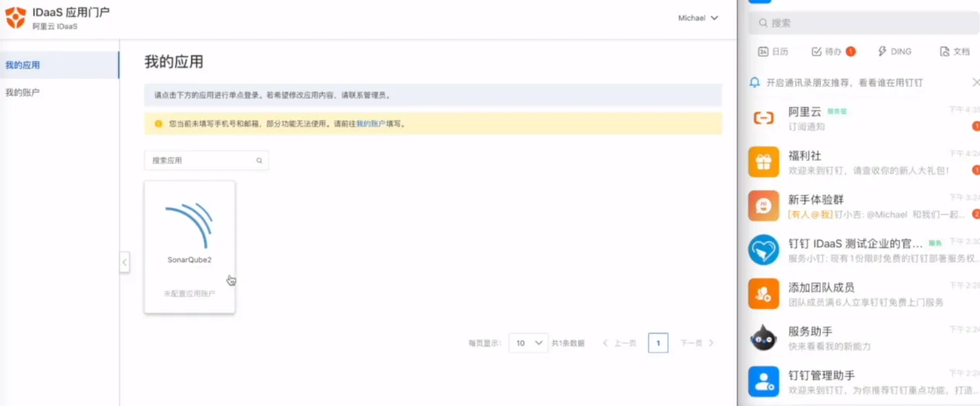
Task: Click the 未配置应用账户 text on card
Action: pyautogui.click(x=190, y=294)
